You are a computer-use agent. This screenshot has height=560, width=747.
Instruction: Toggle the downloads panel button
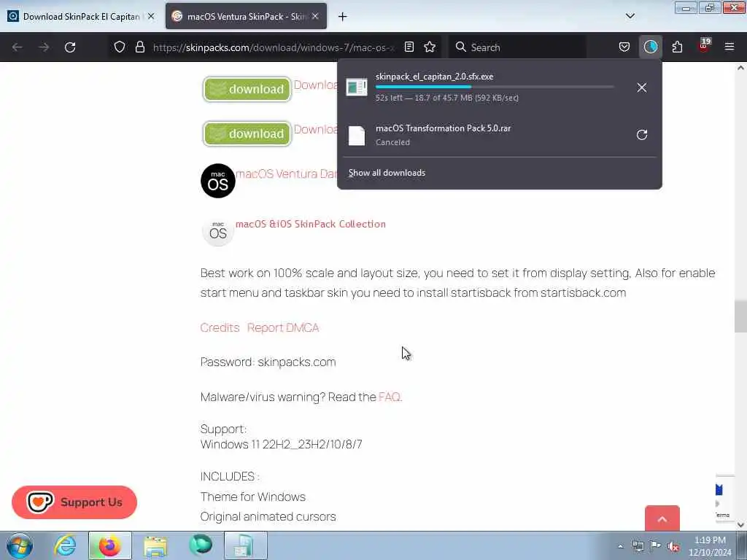tap(650, 47)
